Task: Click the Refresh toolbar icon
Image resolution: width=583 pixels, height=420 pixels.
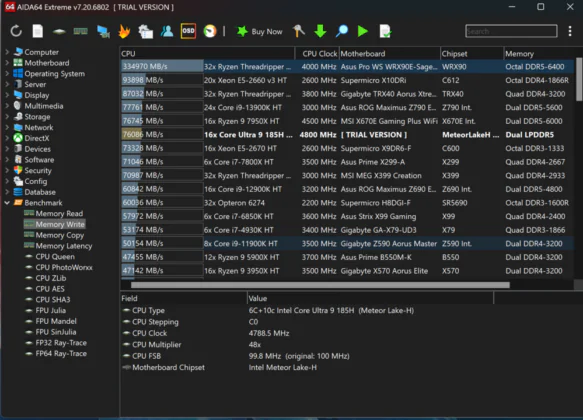Action: (x=16, y=31)
